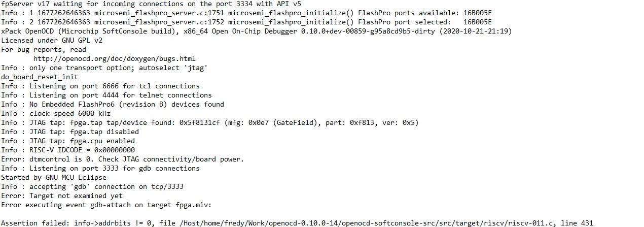Click the 'For bug reports, read' line
644x227 pixels.
tap(44, 50)
